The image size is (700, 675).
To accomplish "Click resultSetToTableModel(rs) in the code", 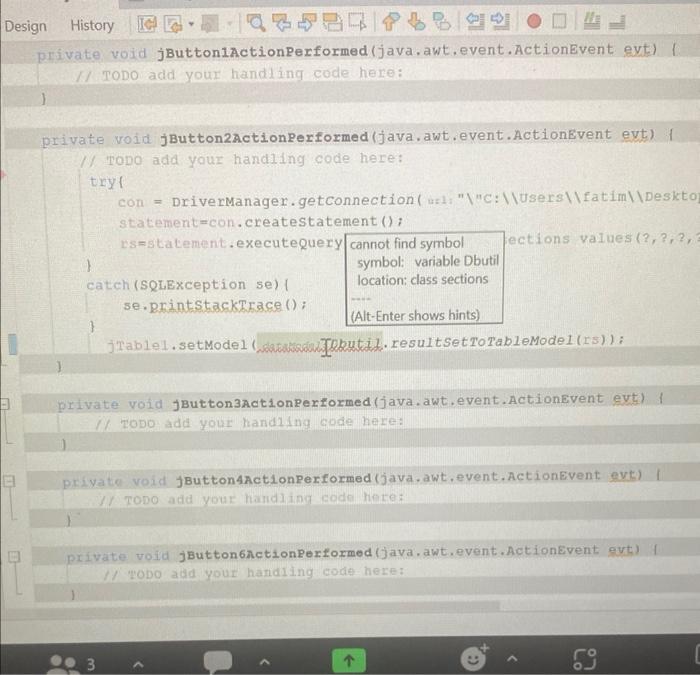I will pyautogui.click(x=499, y=341).
